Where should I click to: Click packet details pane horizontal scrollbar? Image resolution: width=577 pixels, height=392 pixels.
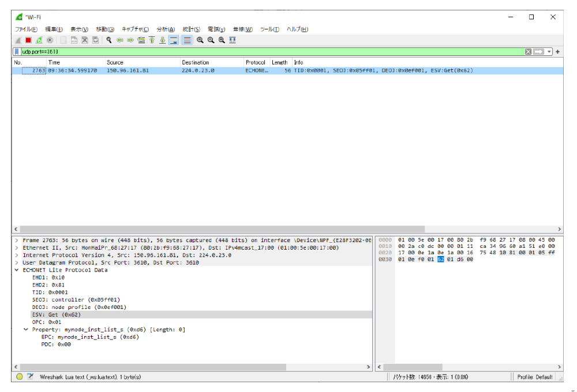pyautogui.click(x=153, y=367)
